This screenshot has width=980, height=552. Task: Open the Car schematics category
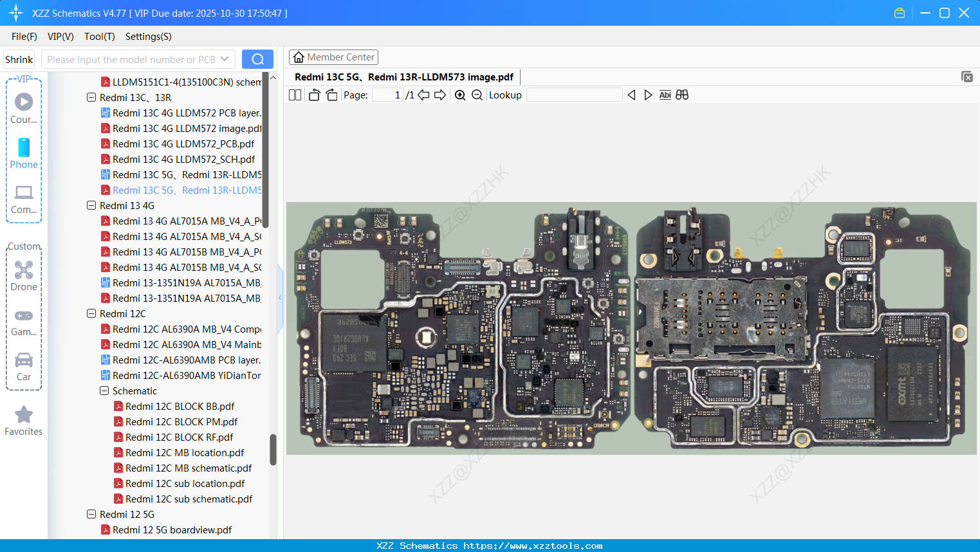coord(23,367)
